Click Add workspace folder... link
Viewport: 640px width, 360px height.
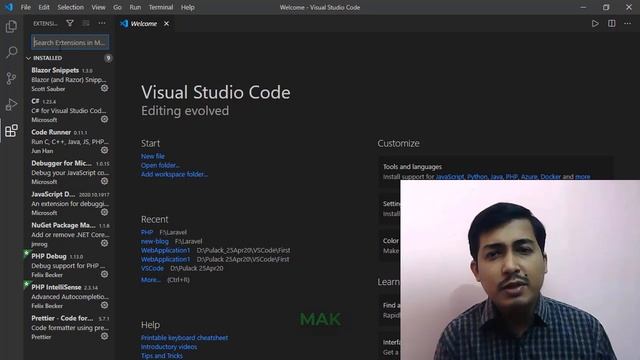tap(174, 174)
